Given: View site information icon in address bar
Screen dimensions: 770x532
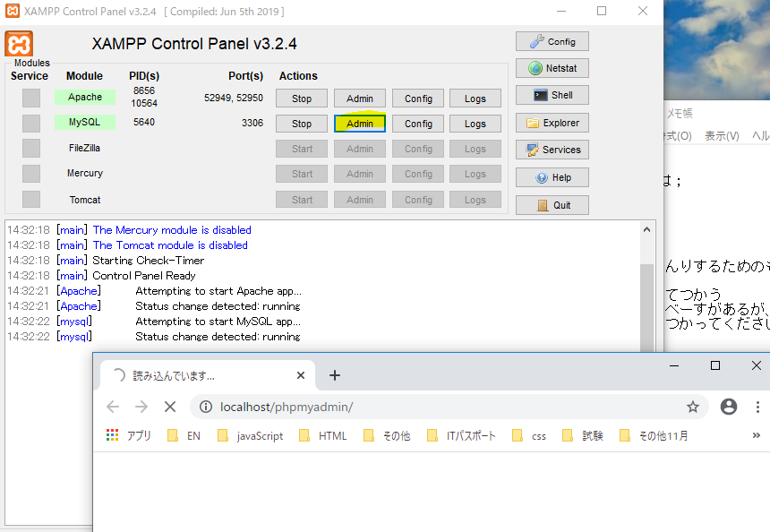Looking at the screenshot, I should (206, 407).
